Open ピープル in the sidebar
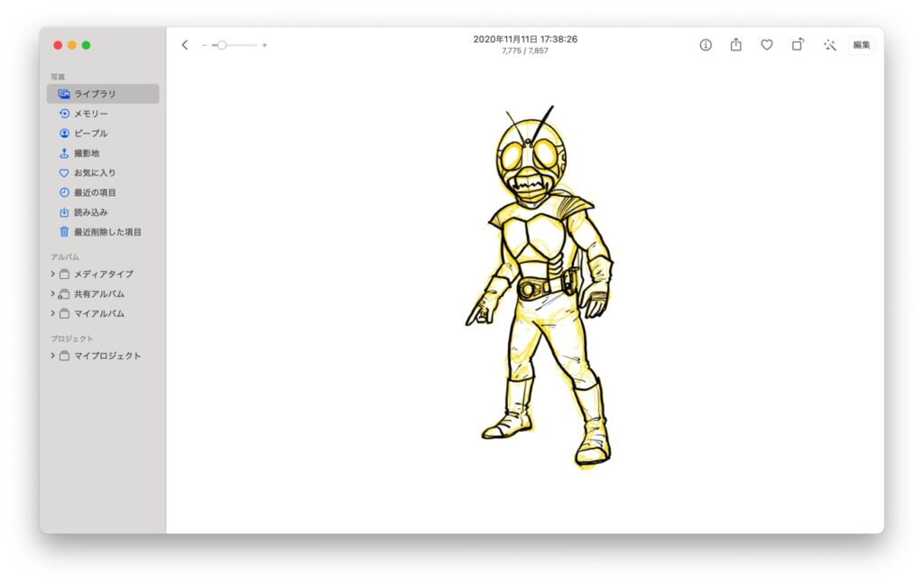 pyautogui.click(x=103, y=134)
